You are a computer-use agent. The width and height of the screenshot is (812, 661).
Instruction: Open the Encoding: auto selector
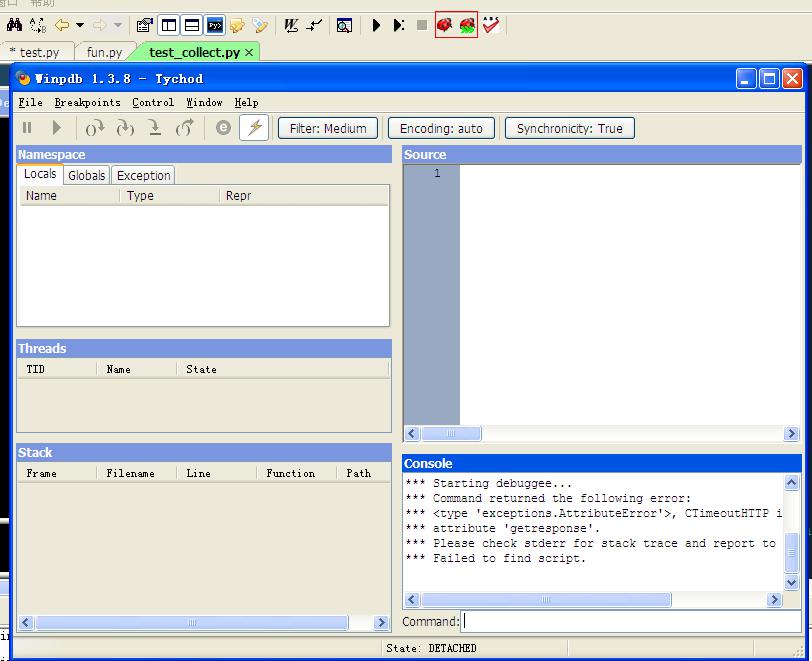(x=441, y=128)
